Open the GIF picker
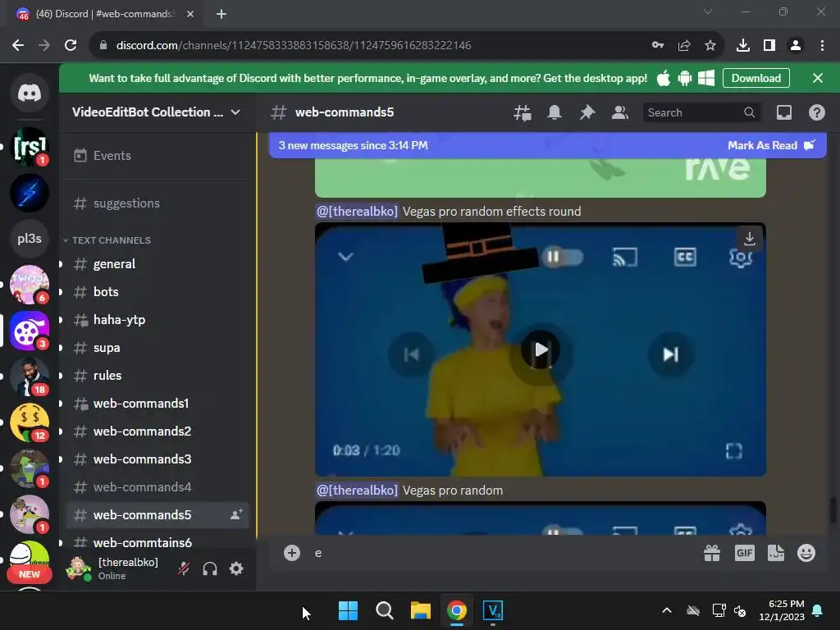 point(745,553)
